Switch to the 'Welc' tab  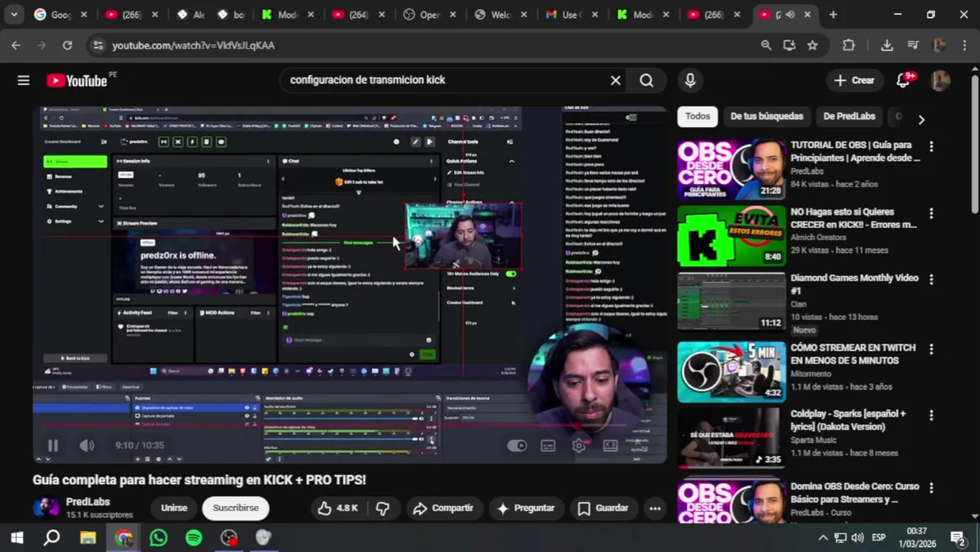[501, 14]
